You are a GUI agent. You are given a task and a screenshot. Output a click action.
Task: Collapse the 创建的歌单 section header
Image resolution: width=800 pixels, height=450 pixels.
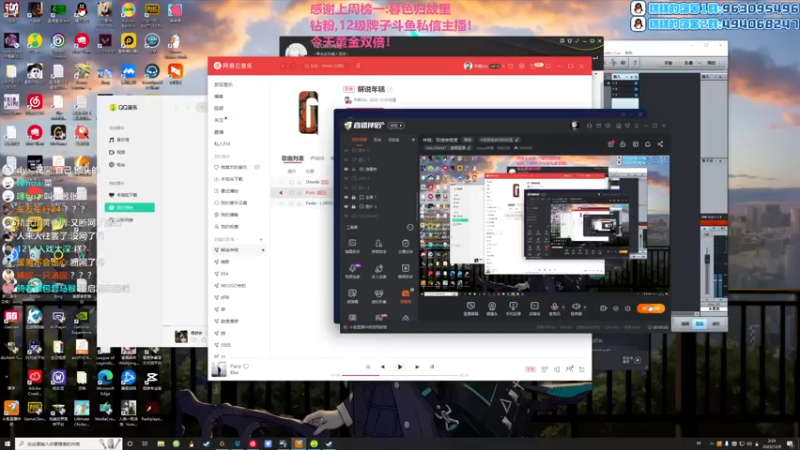pos(225,239)
